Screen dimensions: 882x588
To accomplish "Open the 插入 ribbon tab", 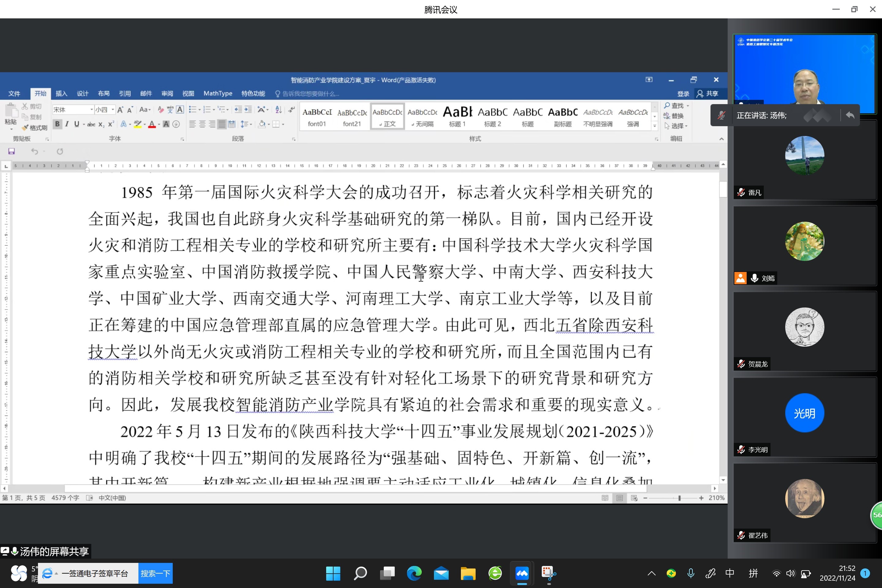I will pyautogui.click(x=61, y=93).
